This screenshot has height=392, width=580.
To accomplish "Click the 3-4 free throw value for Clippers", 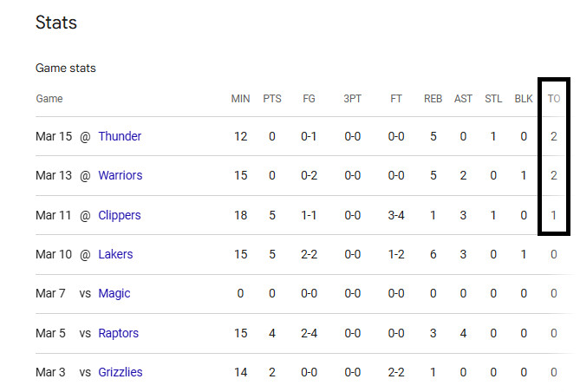I will 396,215.
